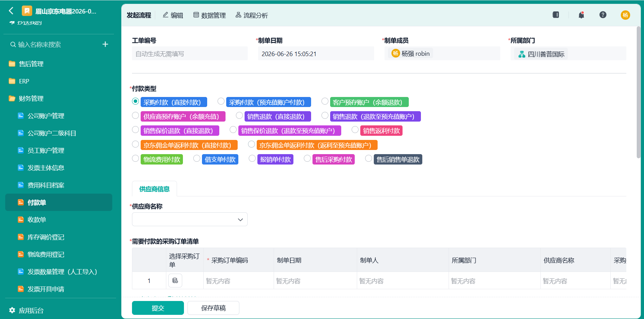The image size is (644, 319).
Task: Select 销售退款（直接退款）radio
Action: 239,116
